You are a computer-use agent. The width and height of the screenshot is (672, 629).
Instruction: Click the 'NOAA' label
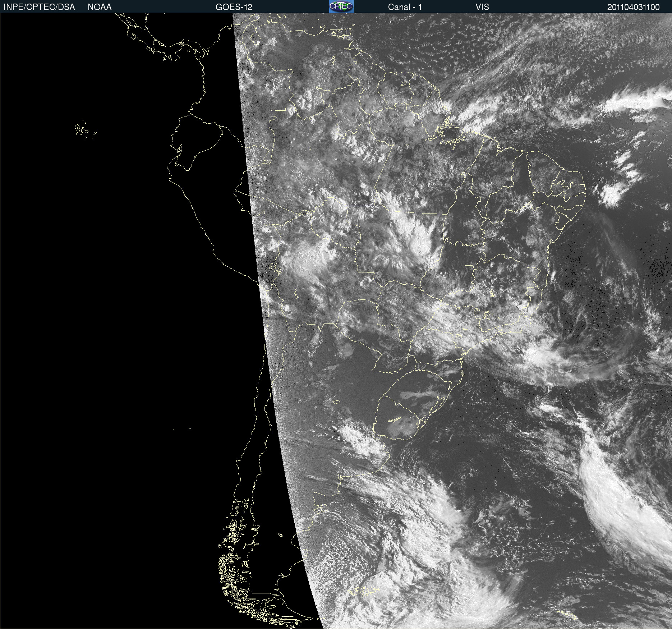(100, 7)
